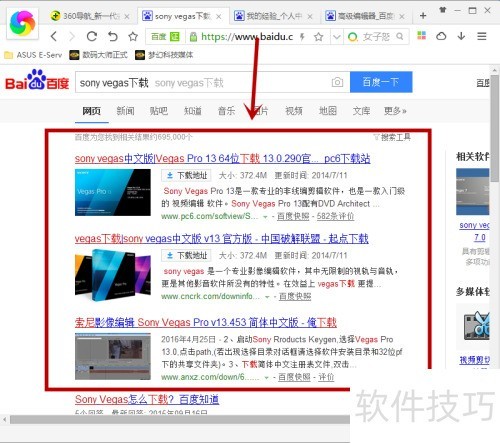Click the green padlock security icon
500x443 pixels.
193,36
